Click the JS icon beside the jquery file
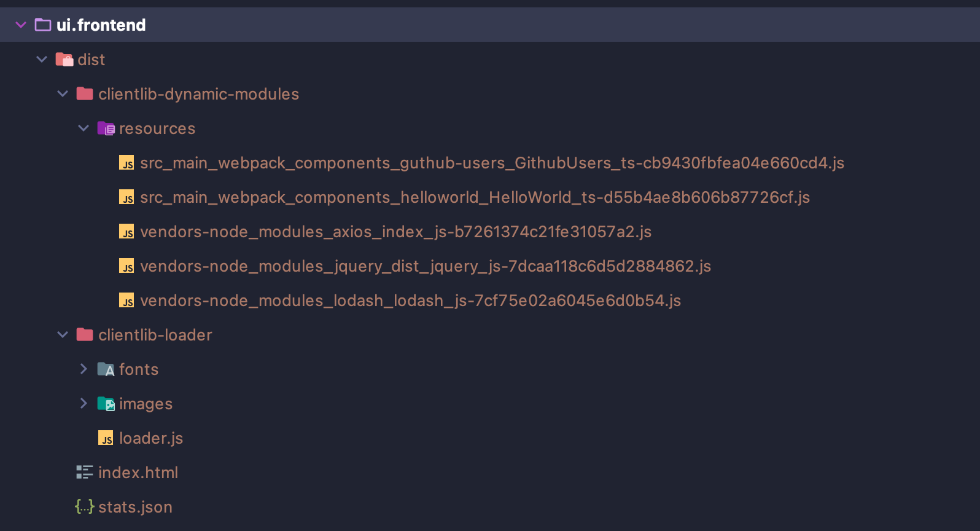 [127, 266]
